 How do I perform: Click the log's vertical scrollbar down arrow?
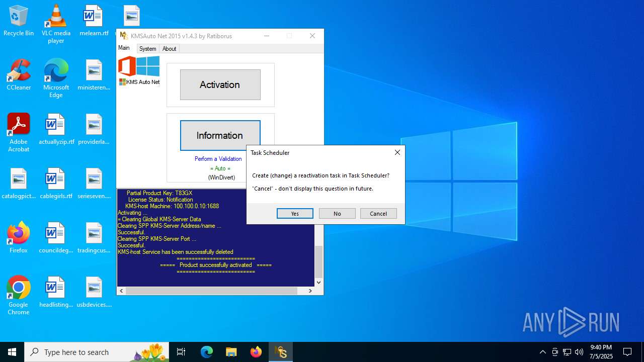click(x=318, y=282)
